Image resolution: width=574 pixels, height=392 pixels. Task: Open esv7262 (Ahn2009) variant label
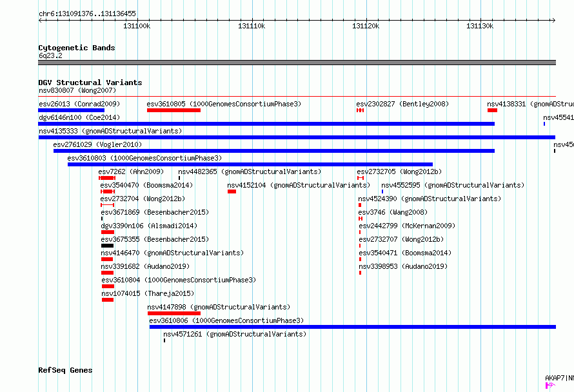tap(131, 171)
